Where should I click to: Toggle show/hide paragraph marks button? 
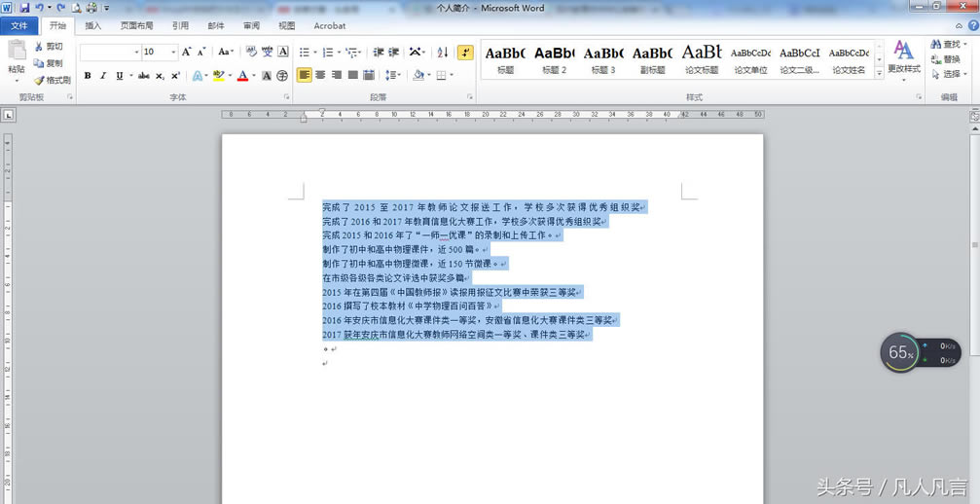click(465, 52)
